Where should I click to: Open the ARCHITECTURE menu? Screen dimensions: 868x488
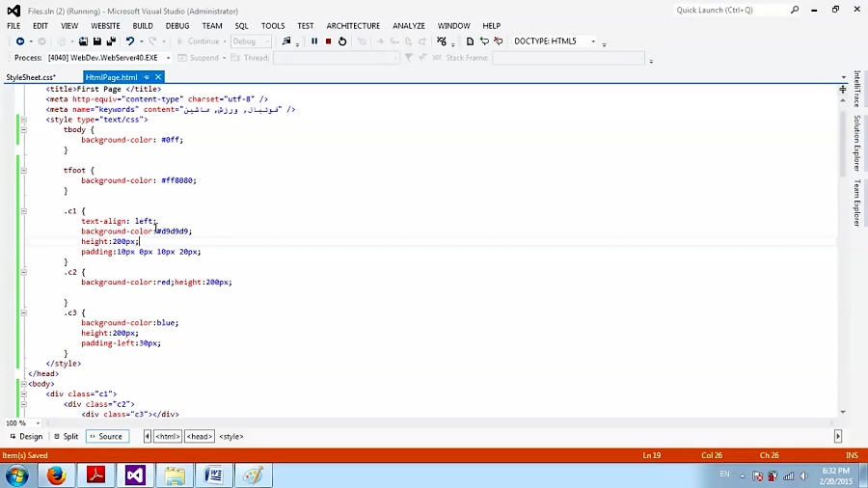click(353, 26)
